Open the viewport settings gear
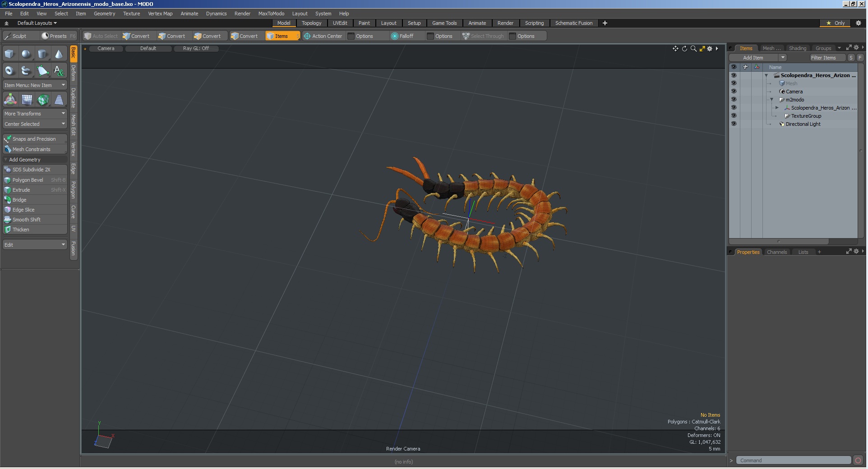 pos(710,49)
